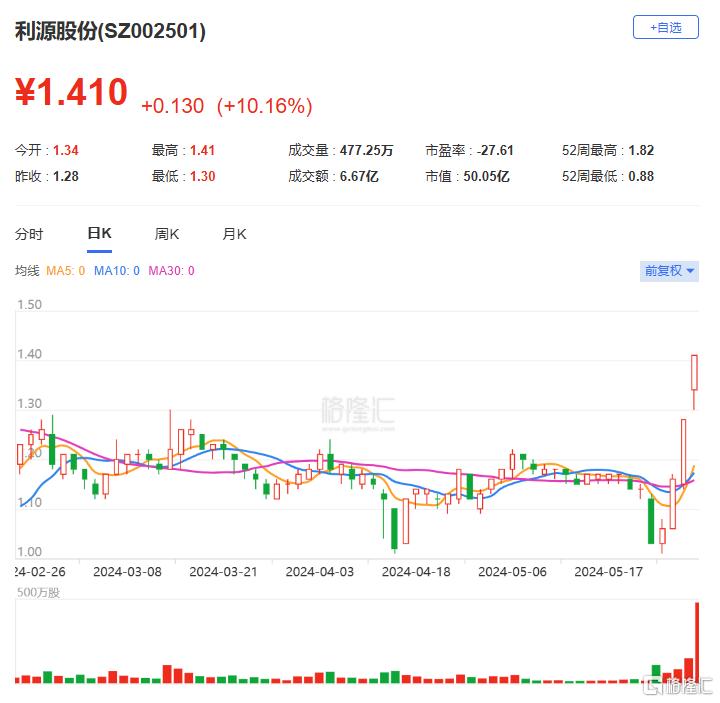Click the tallest red volume bar
This screenshot has width=720, height=703.
pos(697,642)
